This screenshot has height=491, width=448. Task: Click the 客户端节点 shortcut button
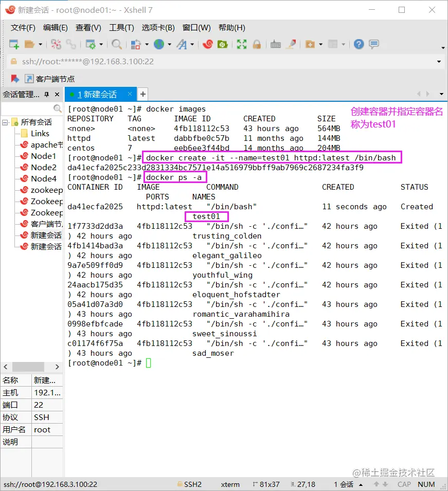tap(50, 79)
